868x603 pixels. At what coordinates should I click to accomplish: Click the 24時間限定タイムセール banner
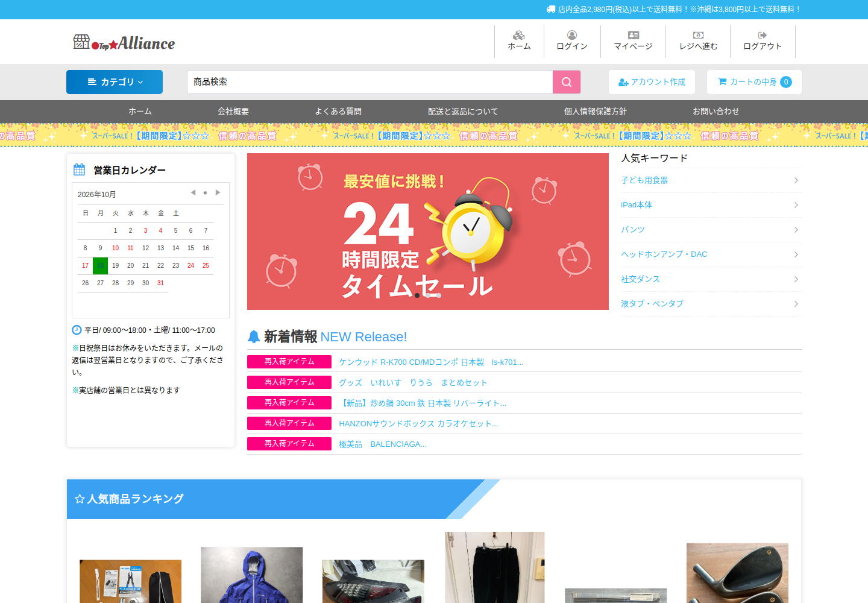tap(428, 232)
